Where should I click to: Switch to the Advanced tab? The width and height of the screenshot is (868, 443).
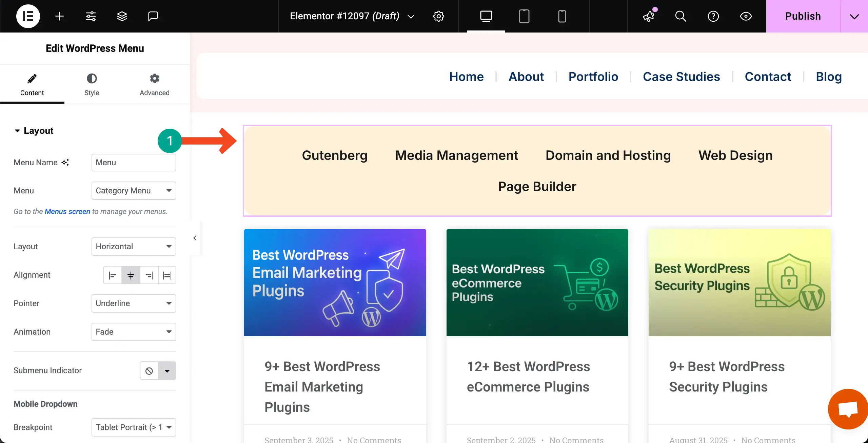[155, 85]
